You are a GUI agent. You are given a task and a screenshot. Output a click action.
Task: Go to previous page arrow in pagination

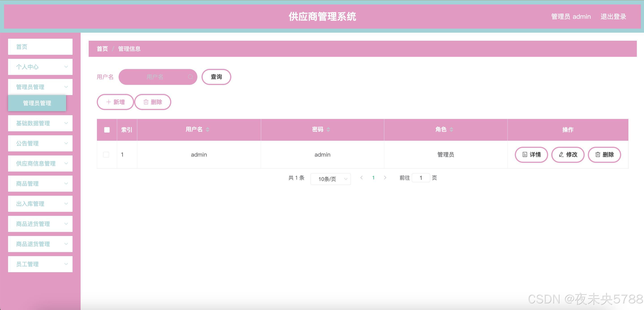coord(361,178)
